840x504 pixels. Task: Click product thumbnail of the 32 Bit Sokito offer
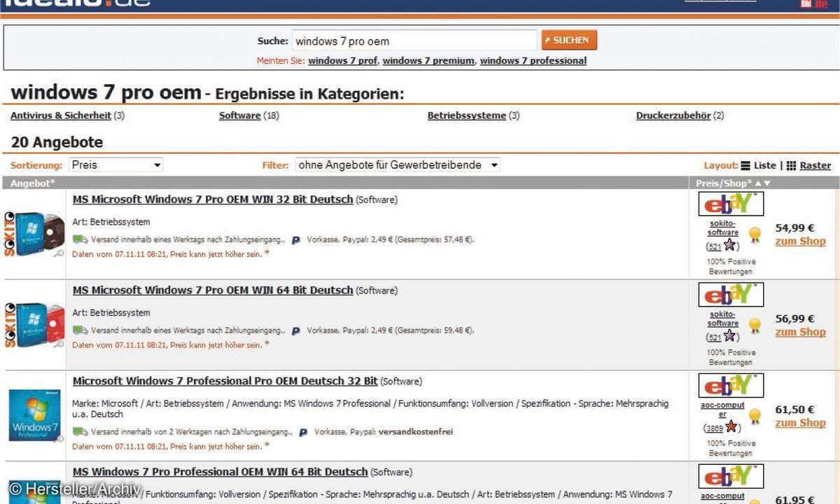pyautogui.click(x=34, y=232)
